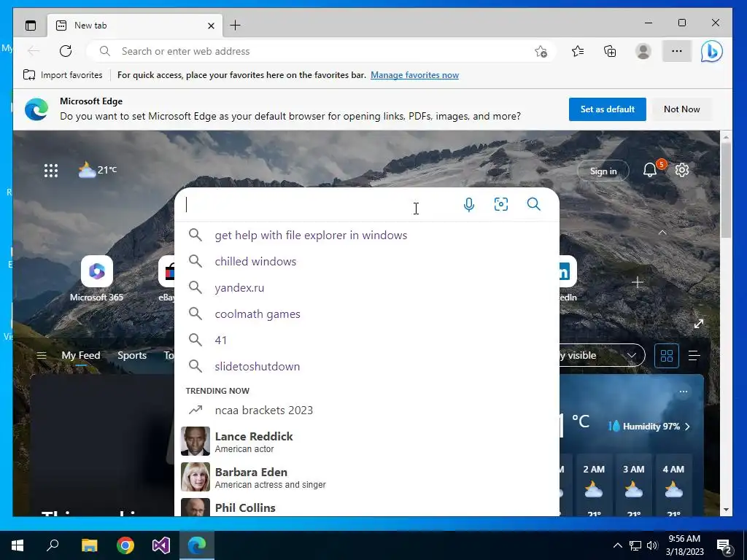Open weather card ellipsis options
747x560 pixels.
[x=684, y=392]
